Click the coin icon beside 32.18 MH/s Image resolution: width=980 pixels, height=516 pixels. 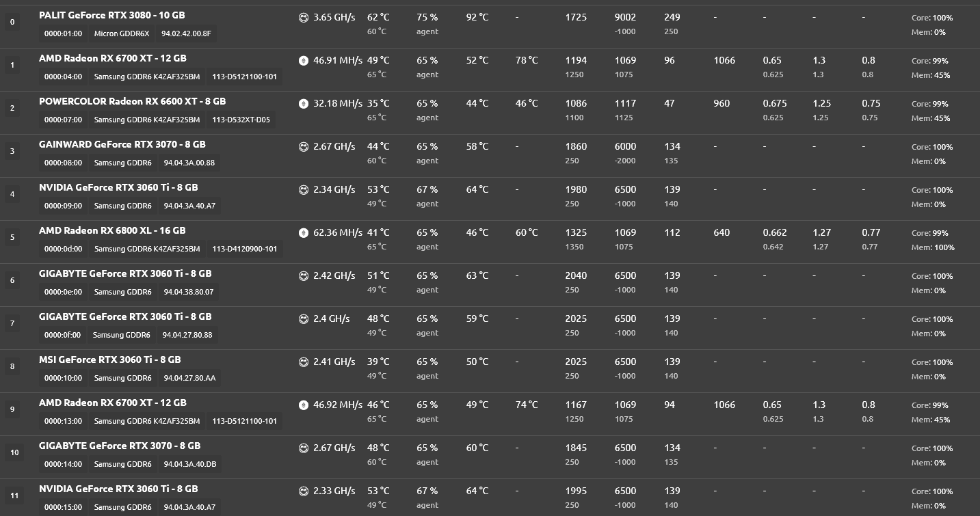point(304,104)
